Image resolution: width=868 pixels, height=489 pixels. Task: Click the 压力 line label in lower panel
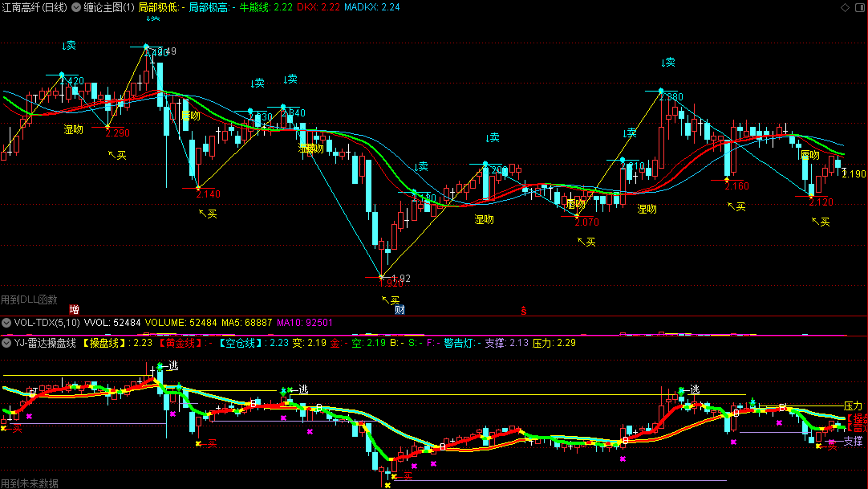click(853, 406)
